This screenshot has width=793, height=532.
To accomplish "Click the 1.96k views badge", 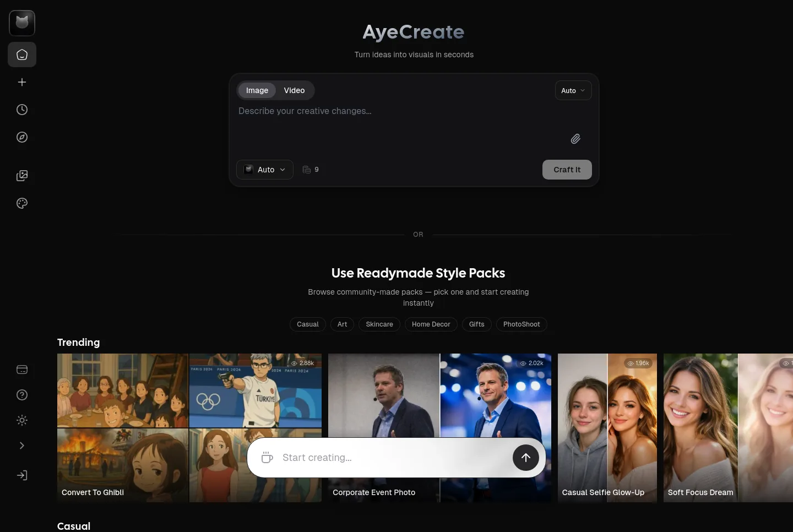I will coord(638,363).
